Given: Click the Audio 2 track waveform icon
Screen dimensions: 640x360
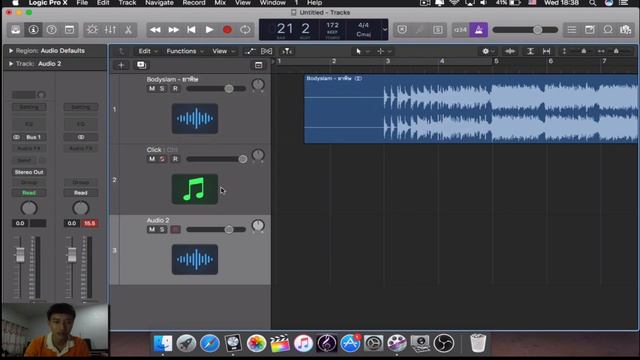Looking at the screenshot, I should pos(195,259).
